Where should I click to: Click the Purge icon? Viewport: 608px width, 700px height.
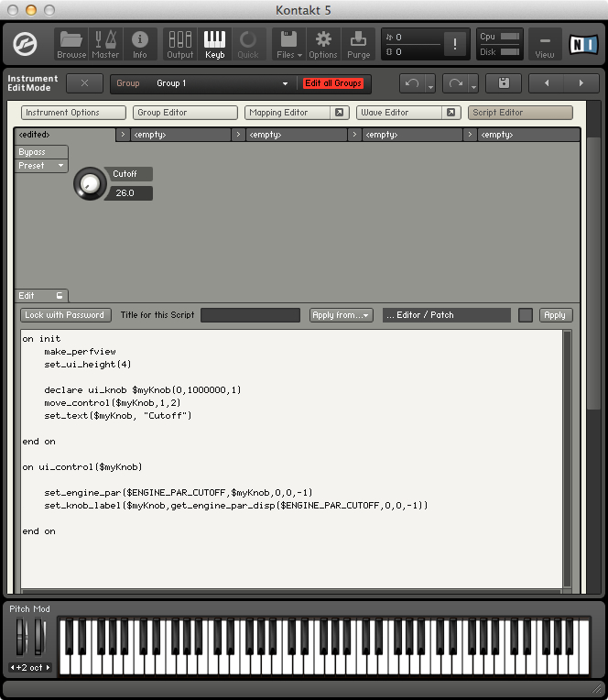tap(359, 43)
